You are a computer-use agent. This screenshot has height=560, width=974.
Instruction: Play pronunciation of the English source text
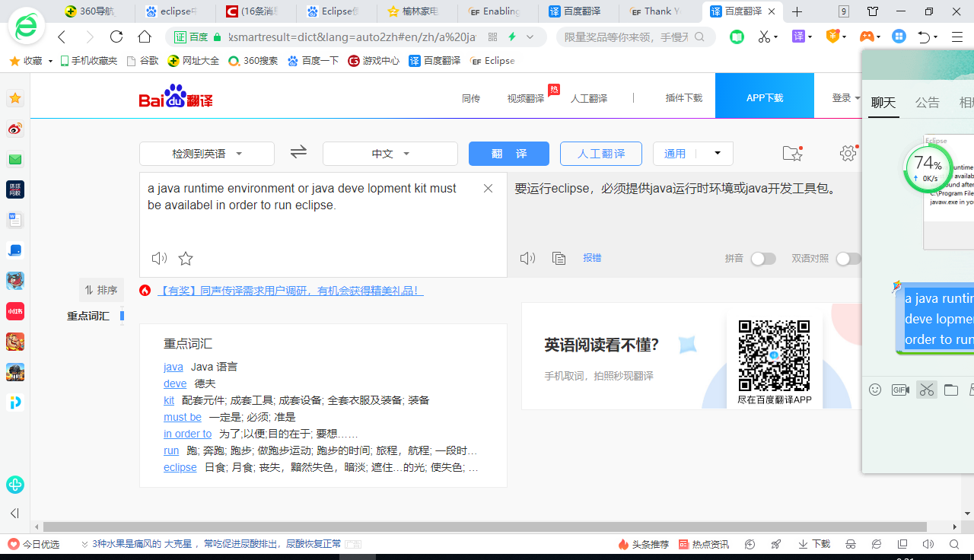159,258
